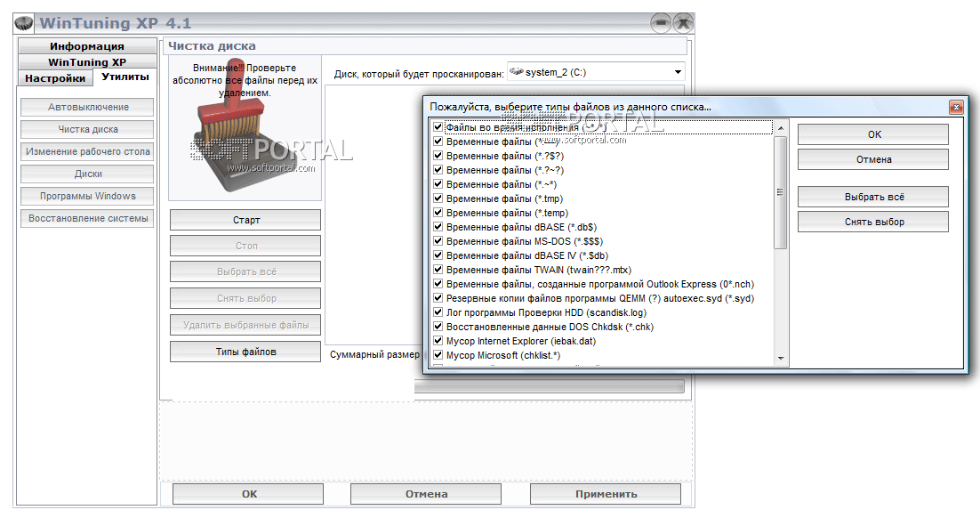Minimize the WinTuning XP window
Image resolution: width=980 pixels, height=518 pixels.
(661, 23)
